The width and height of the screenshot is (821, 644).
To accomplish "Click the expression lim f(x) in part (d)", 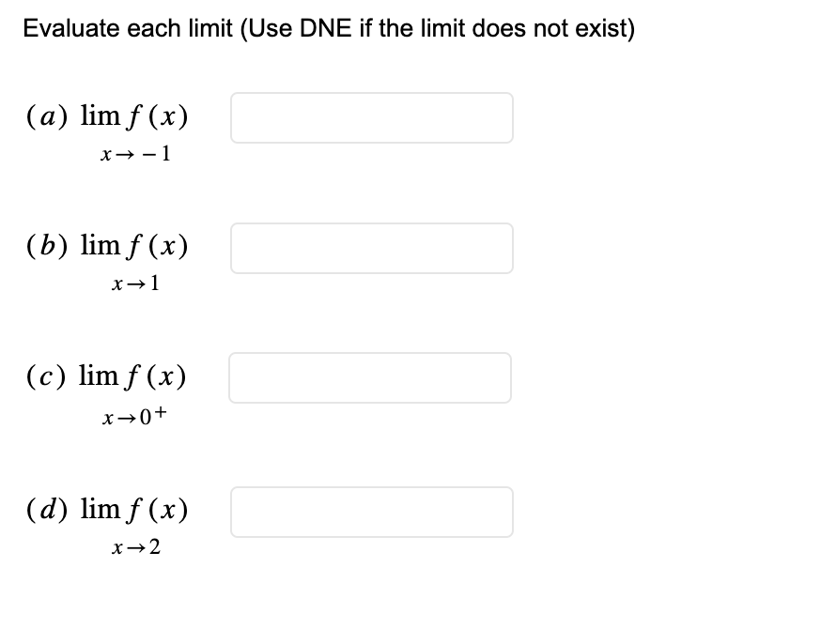I will coord(135,510).
